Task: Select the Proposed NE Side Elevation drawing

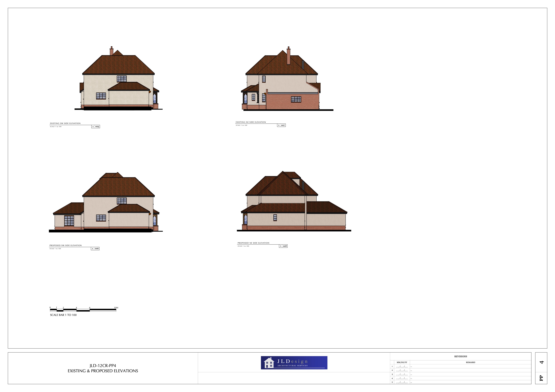Action: click(294, 201)
